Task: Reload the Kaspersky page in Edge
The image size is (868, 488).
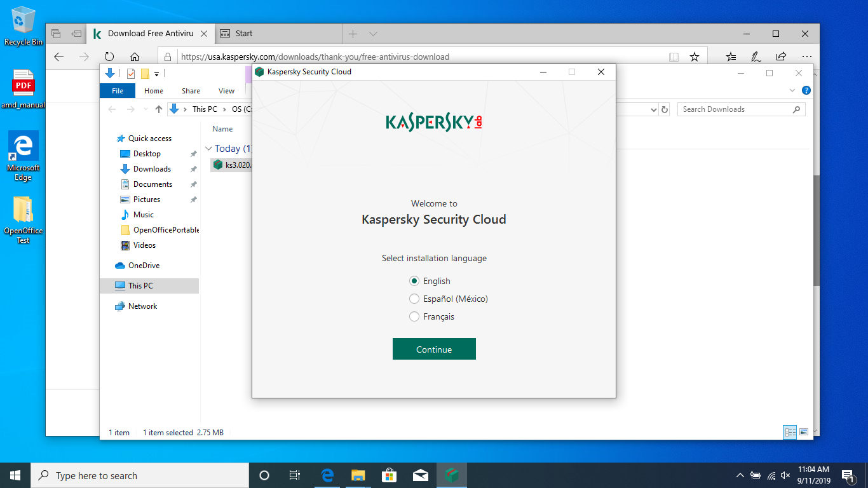Action: [x=109, y=57]
